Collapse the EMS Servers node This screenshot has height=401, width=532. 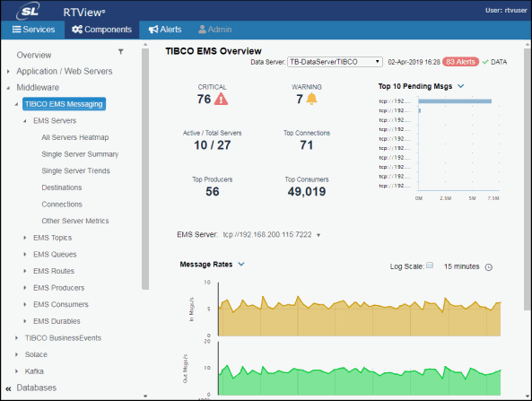tap(25, 121)
